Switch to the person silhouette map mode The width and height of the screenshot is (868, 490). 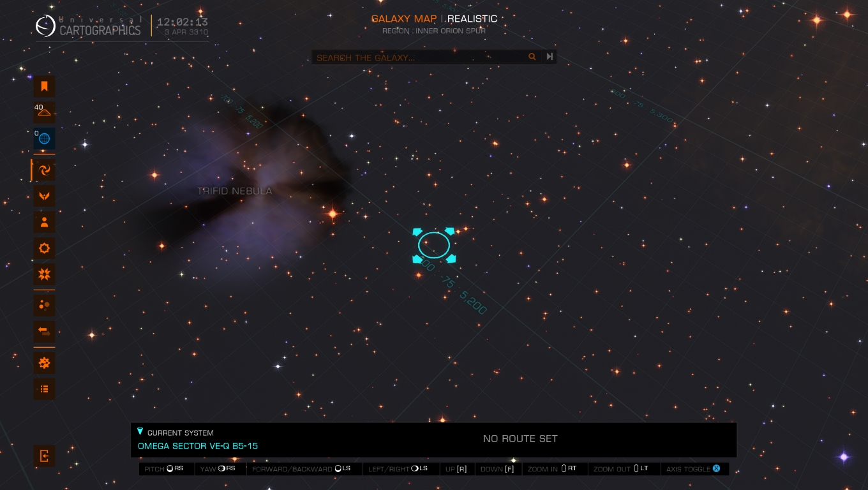click(x=44, y=222)
